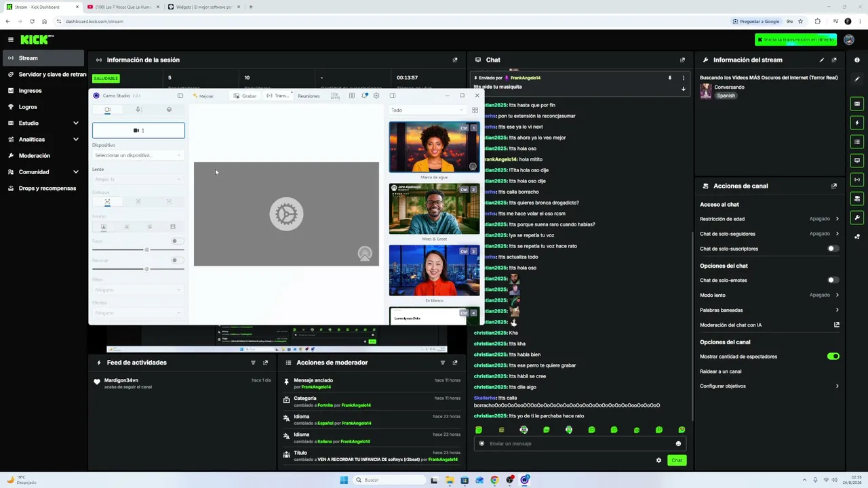Click the Windows Start button
This screenshot has width=868, height=488.
coord(344,480)
